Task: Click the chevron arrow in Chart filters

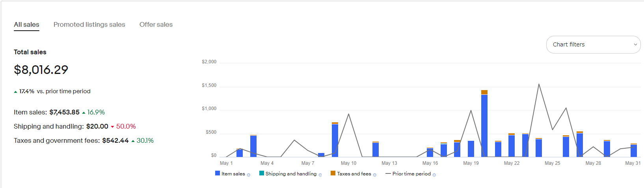Action: pyautogui.click(x=635, y=44)
